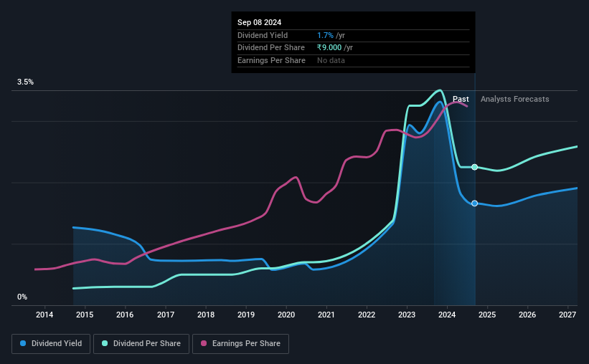Viewport: 589px width, 364px height.
Task: Toggle the Dividend Per Share legend series
Action: 141,344
